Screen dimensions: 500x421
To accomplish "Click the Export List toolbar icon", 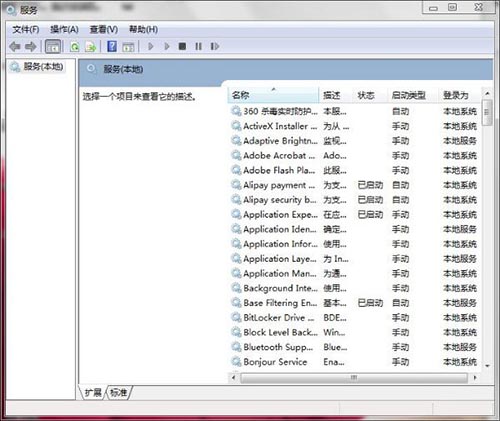I will point(90,47).
